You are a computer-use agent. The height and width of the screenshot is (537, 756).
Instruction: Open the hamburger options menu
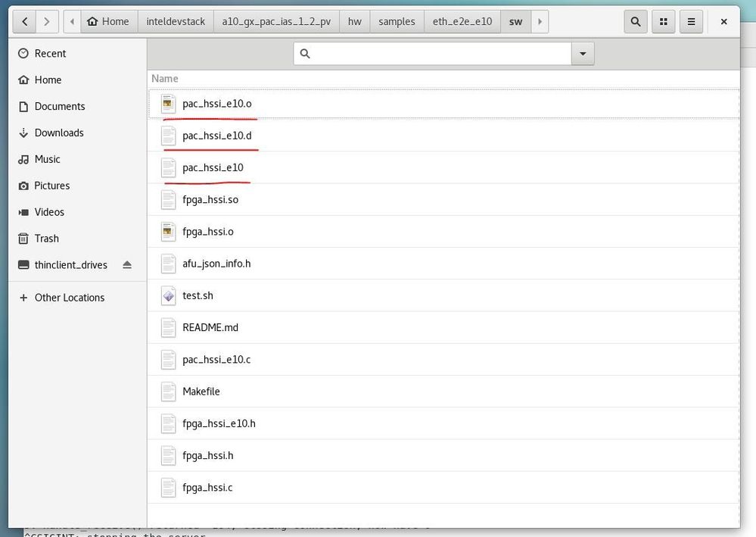pos(691,22)
